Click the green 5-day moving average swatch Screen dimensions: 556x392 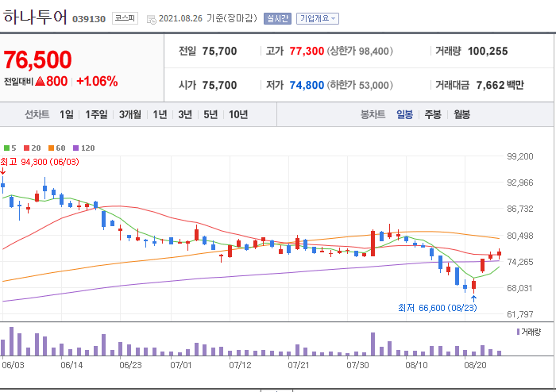point(6,148)
